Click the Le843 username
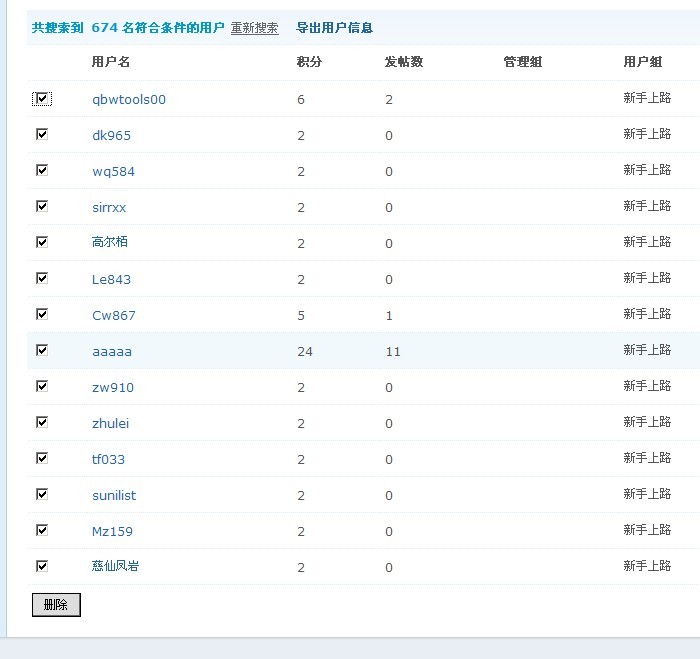 click(x=111, y=279)
